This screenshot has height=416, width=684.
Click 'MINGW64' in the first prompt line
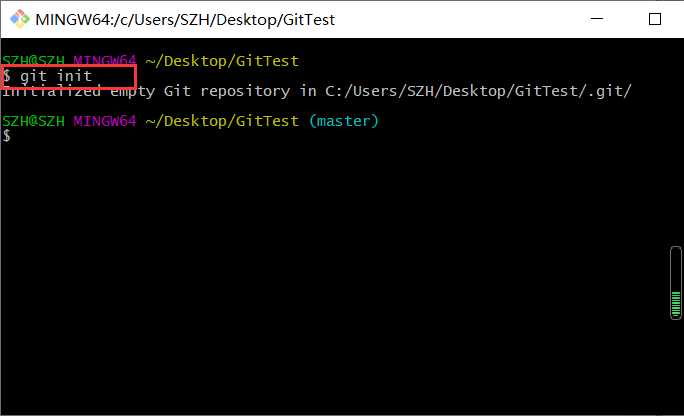click(104, 61)
